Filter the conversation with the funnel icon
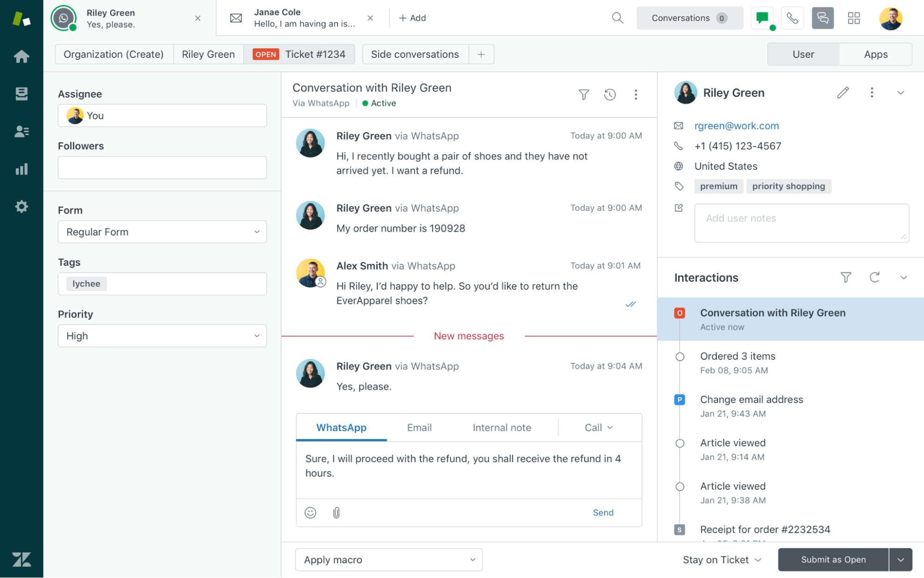Screen dimensions: 924x578 click(583, 94)
